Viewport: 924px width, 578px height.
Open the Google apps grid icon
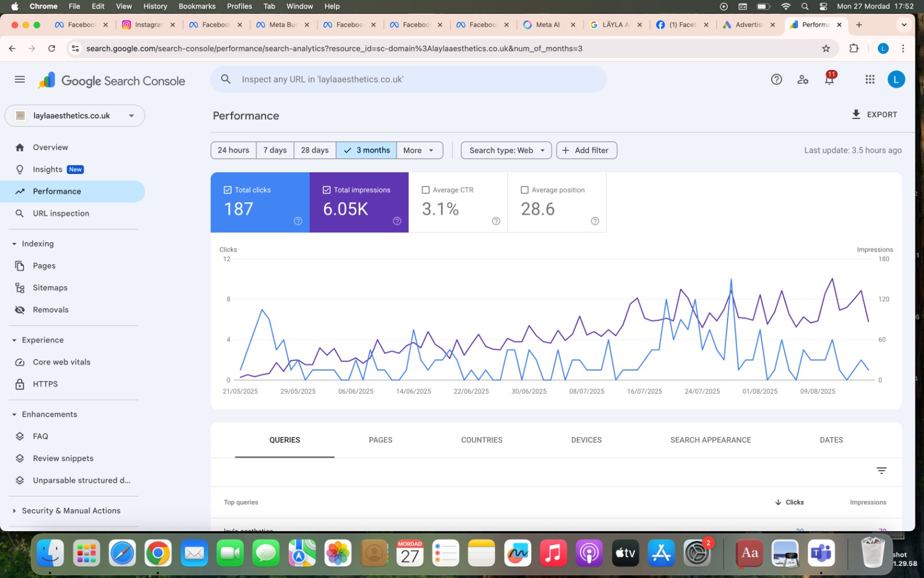click(870, 80)
